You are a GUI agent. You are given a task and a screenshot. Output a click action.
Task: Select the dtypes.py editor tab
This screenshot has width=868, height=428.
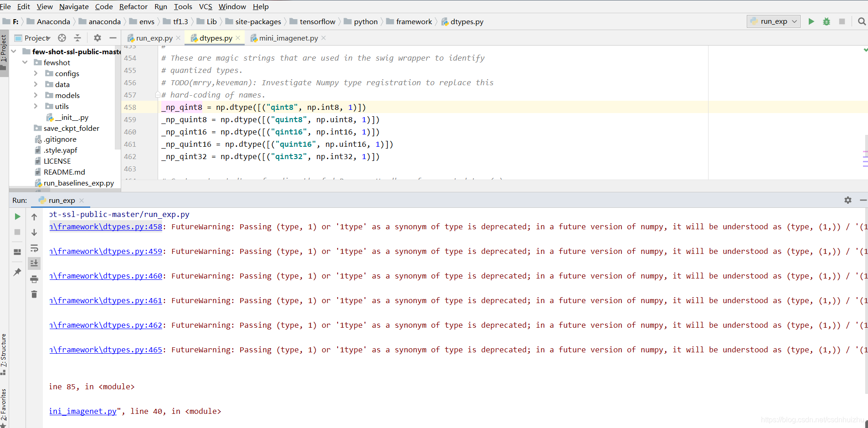click(216, 38)
